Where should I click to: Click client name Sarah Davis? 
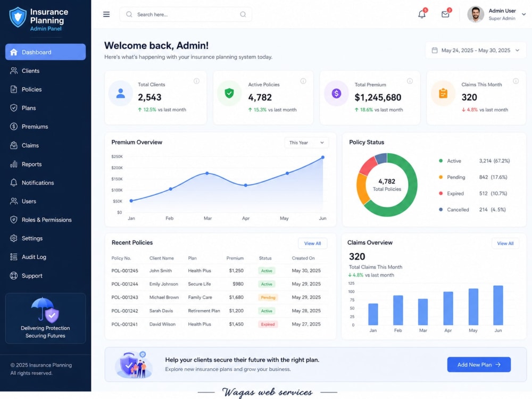click(x=161, y=311)
